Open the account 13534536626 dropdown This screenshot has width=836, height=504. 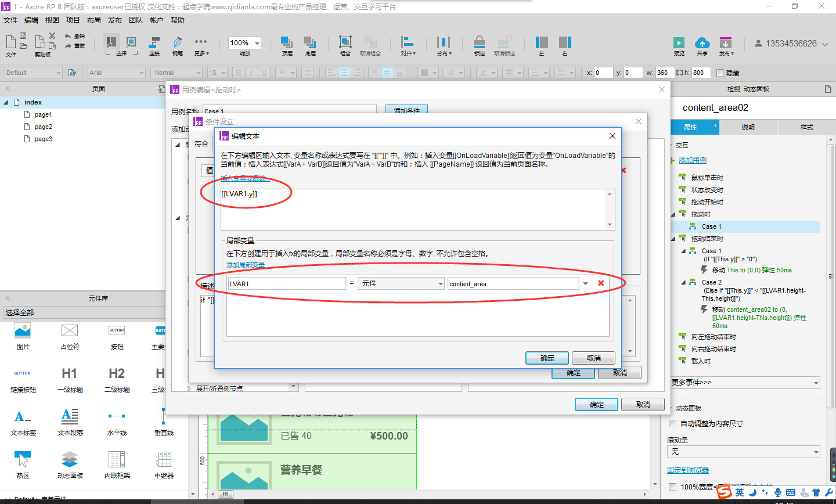pyautogui.click(x=825, y=44)
